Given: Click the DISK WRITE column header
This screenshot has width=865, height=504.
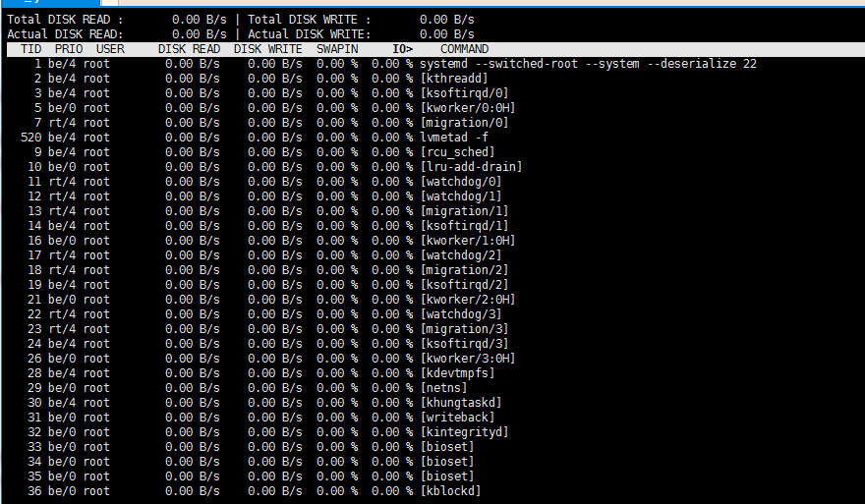Looking at the screenshot, I should pos(267,49).
